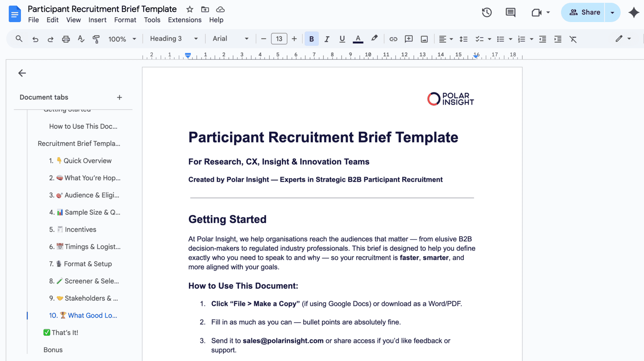
Task: Start a video call with camera icon
Action: tap(537, 12)
